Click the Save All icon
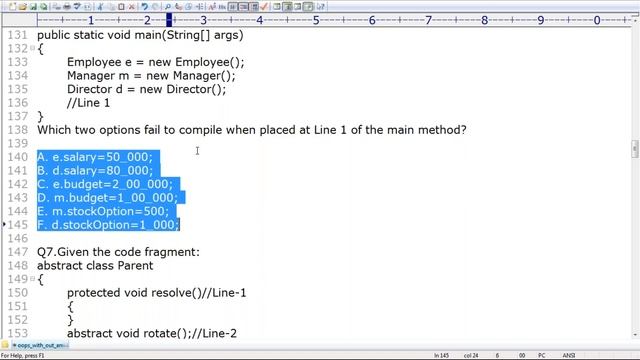The image size is (640, 360). coord(43,7)
